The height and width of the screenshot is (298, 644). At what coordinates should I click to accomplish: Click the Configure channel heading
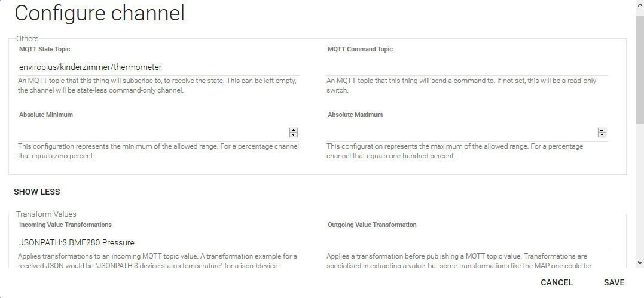pyautogui.click(x=99, y=13)
